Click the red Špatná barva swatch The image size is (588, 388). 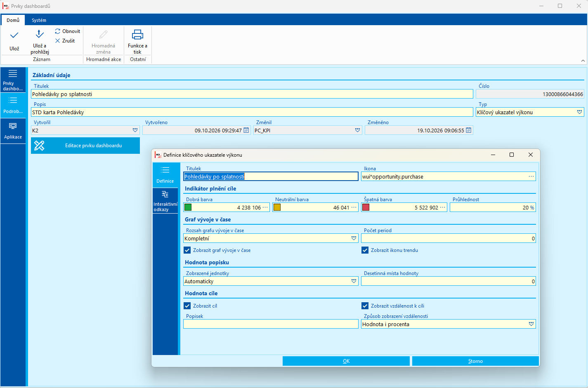(x=366, y=207)
